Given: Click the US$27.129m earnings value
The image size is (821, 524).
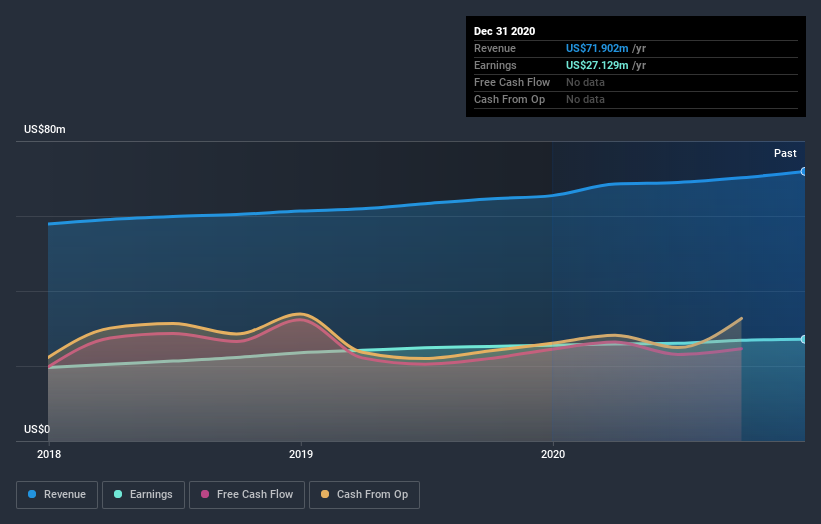Looking at the screenshot, I should (597, 65).
